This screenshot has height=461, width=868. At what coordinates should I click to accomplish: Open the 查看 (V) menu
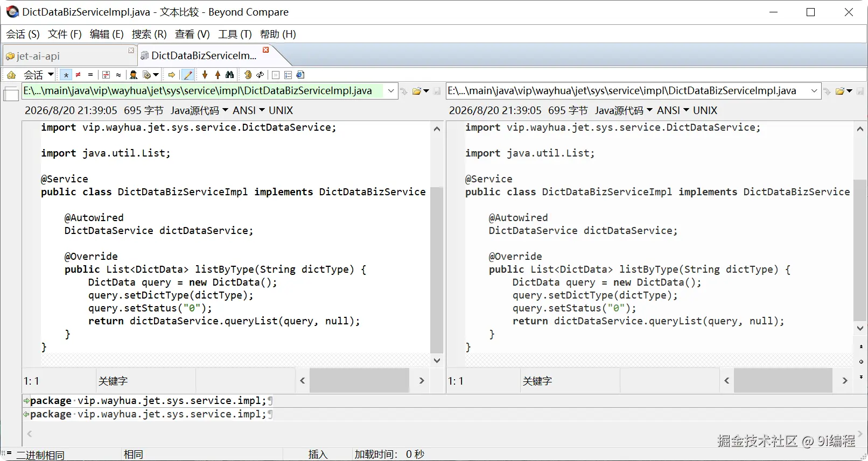click(192, 34)
